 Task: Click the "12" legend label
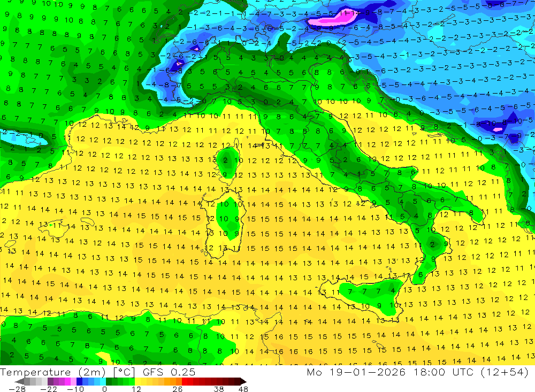(136, 389)
